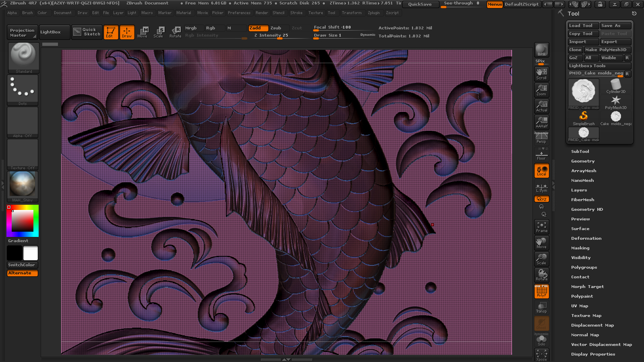This screenshot has width=644, height=362.
Task: Open the Deformation subpalette
Action: point(586,239)
